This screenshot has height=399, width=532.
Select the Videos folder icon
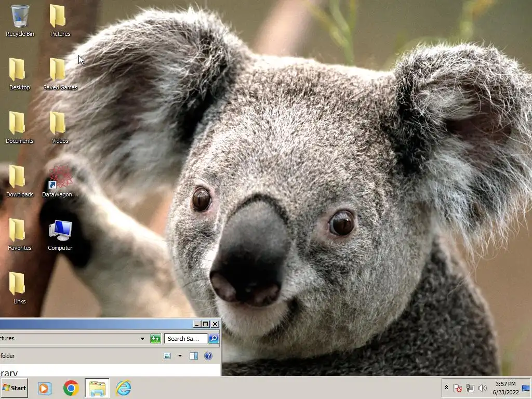[x=60, y=128]
